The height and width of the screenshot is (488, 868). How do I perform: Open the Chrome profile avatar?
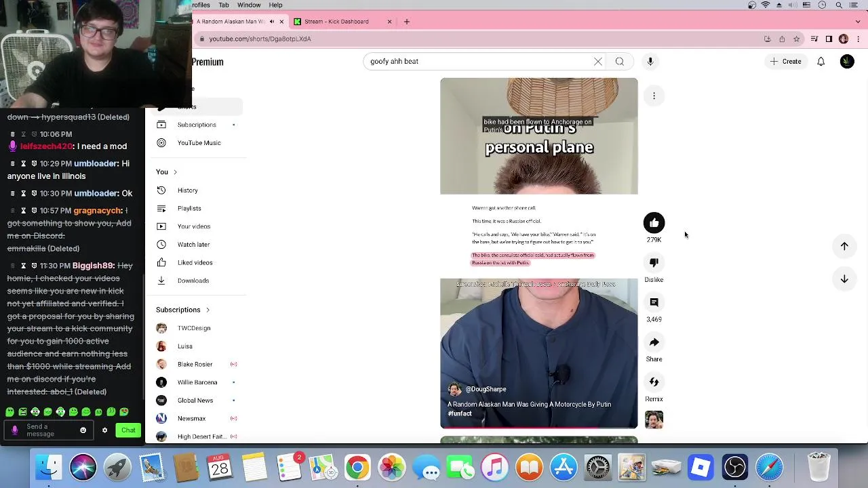844,39
